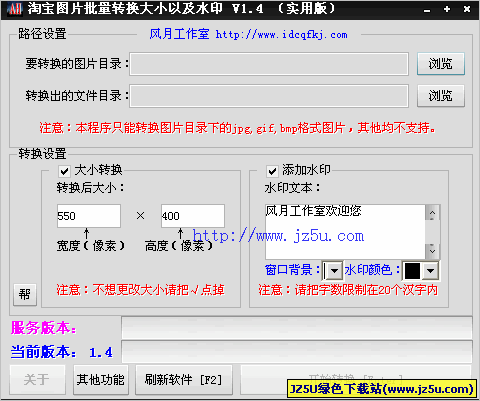Click the output file directory input field
The width and height of the screenshot is (480, 401).
tap(269, 96)
